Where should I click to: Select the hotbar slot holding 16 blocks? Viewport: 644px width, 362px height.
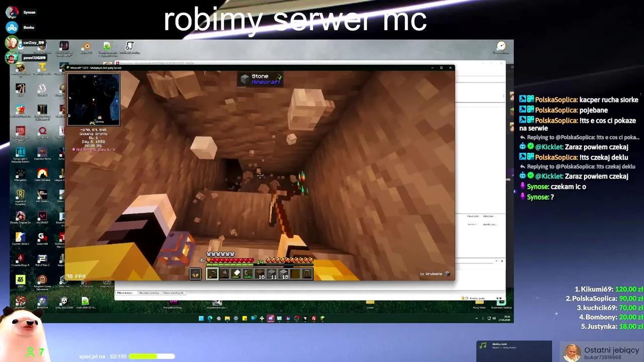tap(260, 274)
